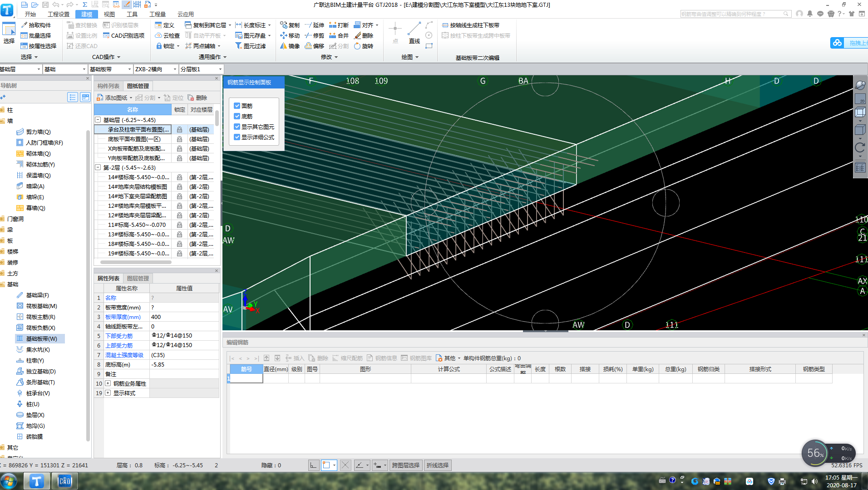The image size is (868, 490).
Task: Click the 修剪 trim tool
Action: (x=314, y=35)
